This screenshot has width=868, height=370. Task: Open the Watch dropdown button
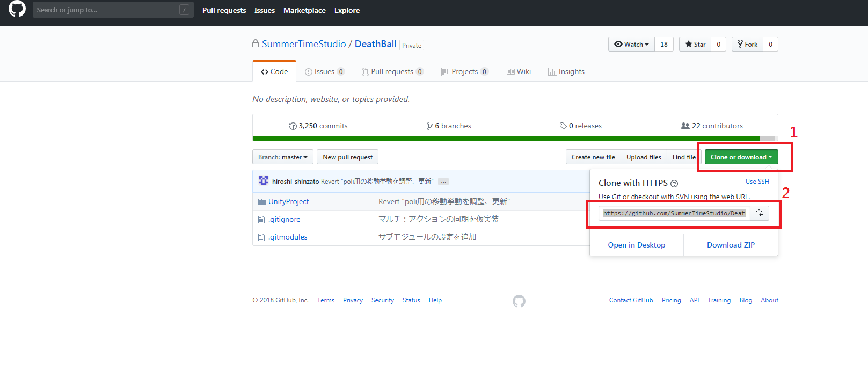click(x=631, y=44)
